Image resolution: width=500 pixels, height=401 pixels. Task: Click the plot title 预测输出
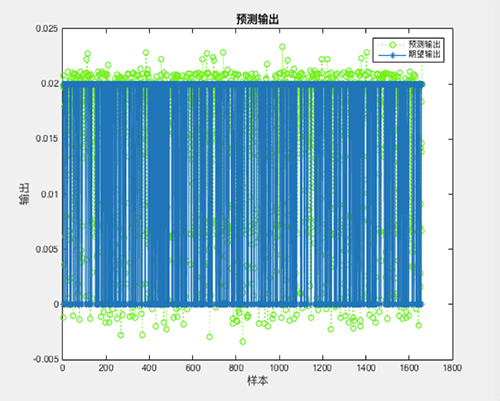pos(257,19)
